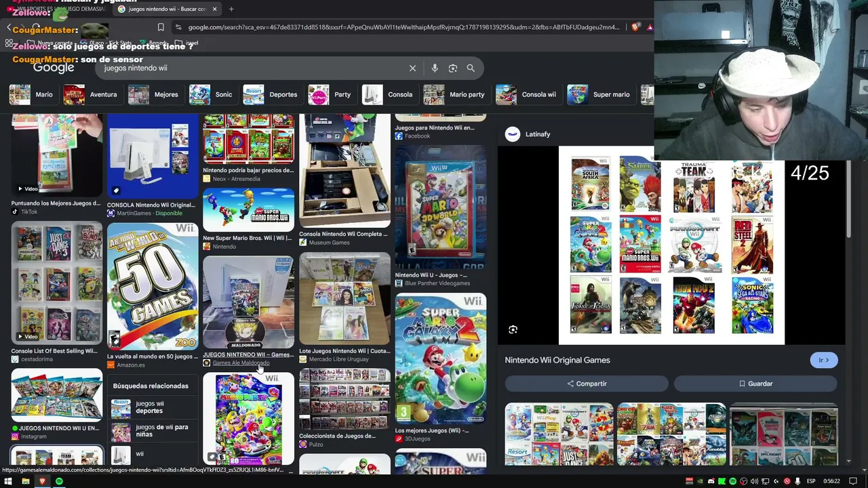This screenshot has height=488, width=868.
Task: Open the Latinafy site logo icon
Action: click(513, 134)
